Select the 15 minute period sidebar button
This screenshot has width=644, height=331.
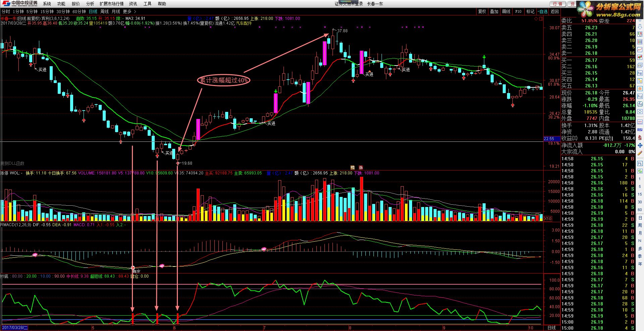pyautogui.click(x=640, y=194)
